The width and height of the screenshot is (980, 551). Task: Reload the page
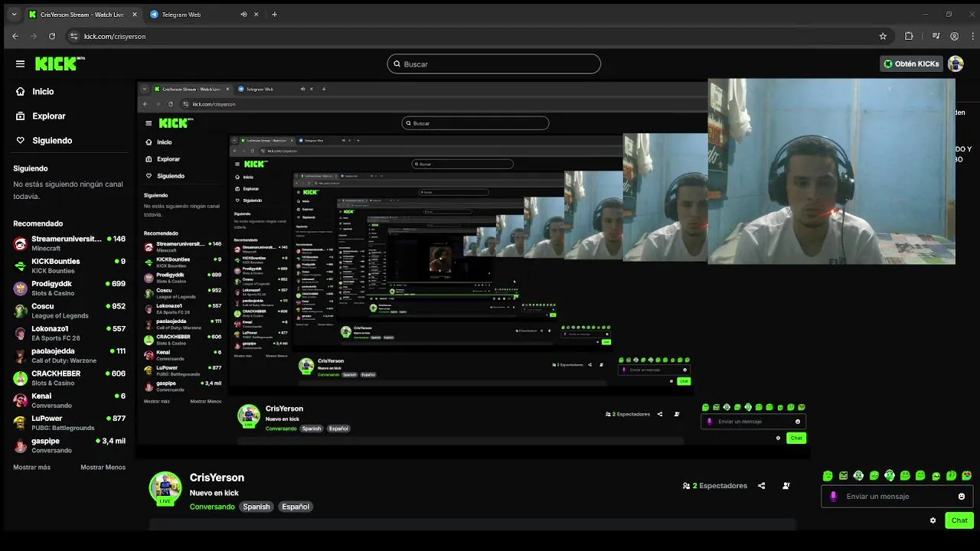point(52,36)
